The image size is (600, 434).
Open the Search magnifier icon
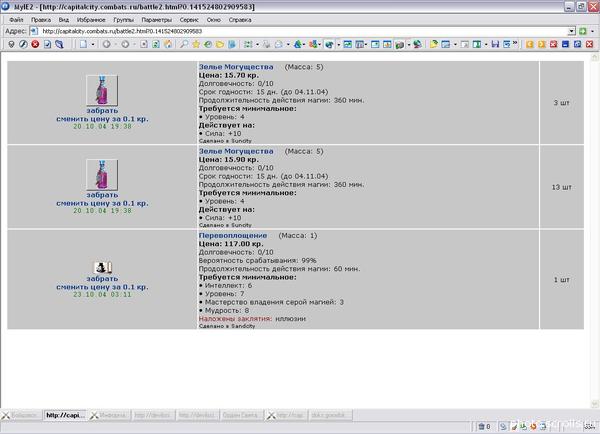(184, 44)
